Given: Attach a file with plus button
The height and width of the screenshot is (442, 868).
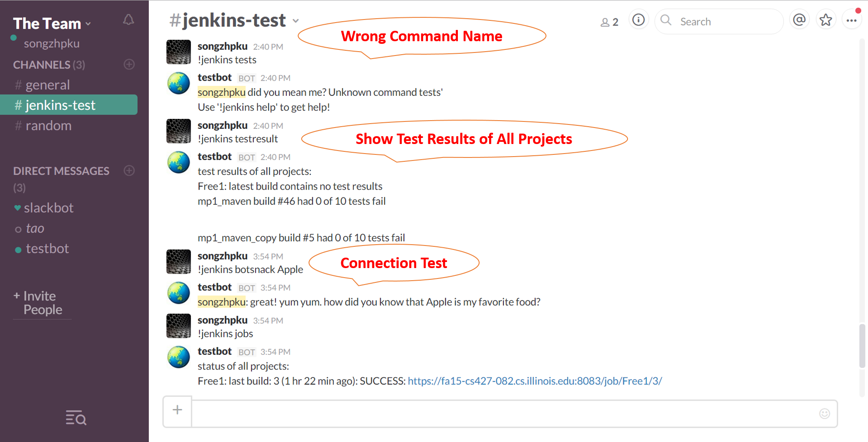Looking at the screenshot, I should [178, 410].
